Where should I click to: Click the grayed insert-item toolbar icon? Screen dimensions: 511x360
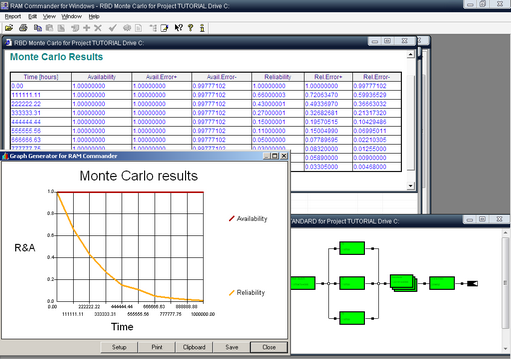(75, 28)
